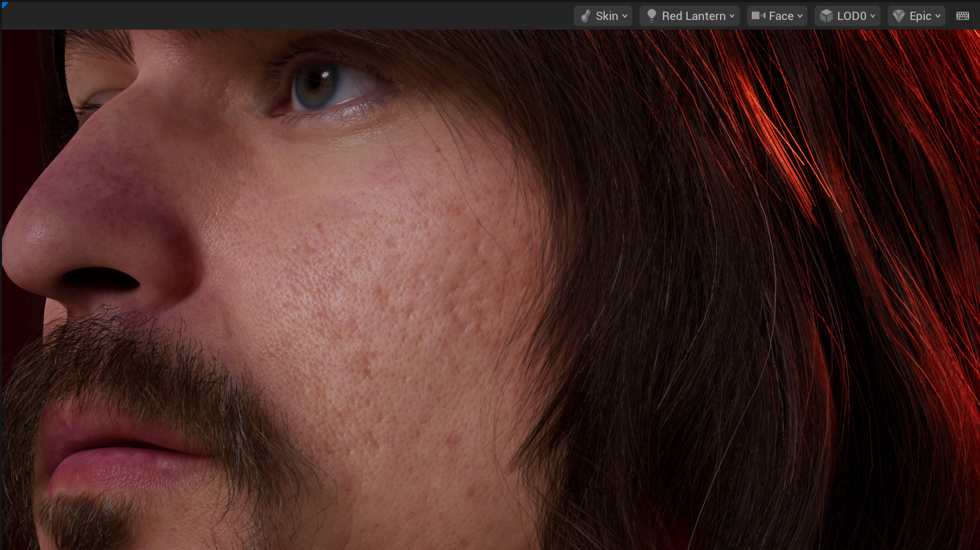
Task: Expand the Skin chevron arrow
Action: [625, 16]
